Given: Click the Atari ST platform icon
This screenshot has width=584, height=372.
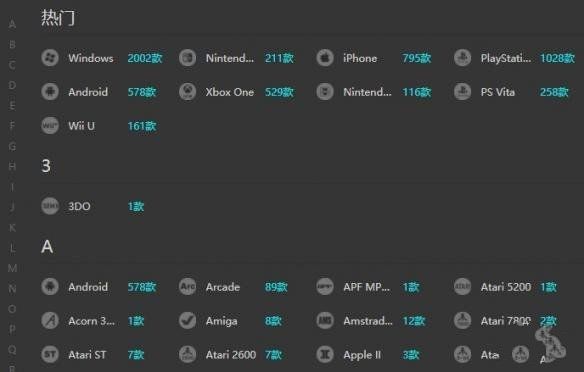Looking at the screenshot, I should click(50, 354).
